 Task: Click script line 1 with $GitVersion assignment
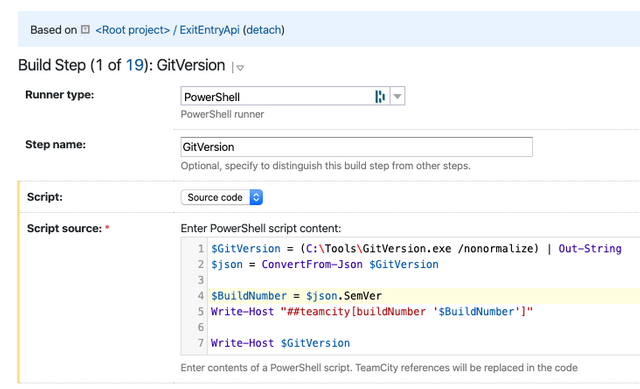tap(416, 249)
